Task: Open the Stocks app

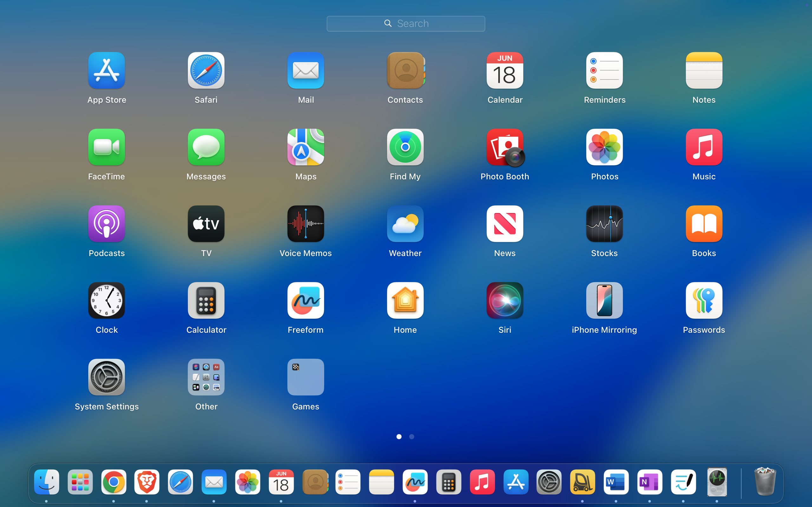Action: pos(604,224)
